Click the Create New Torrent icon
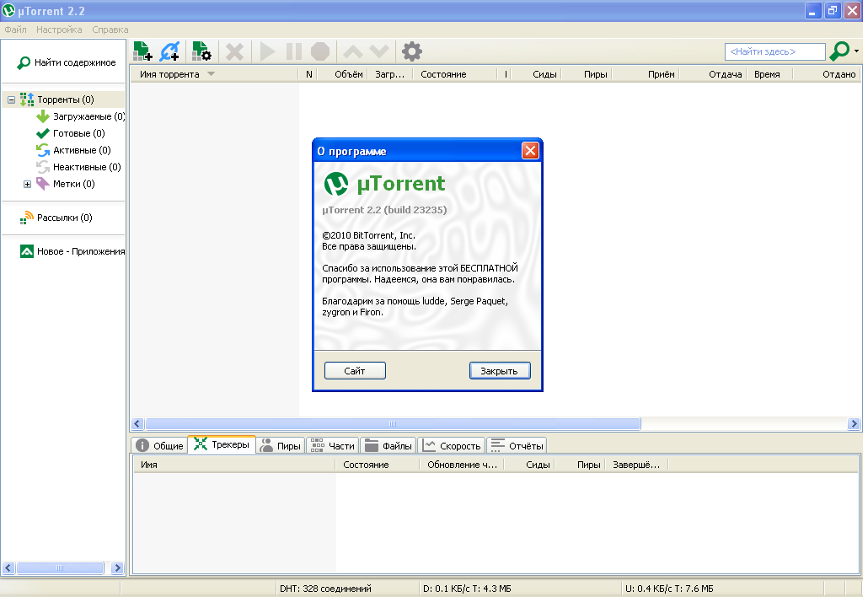 tap(201, 51)
